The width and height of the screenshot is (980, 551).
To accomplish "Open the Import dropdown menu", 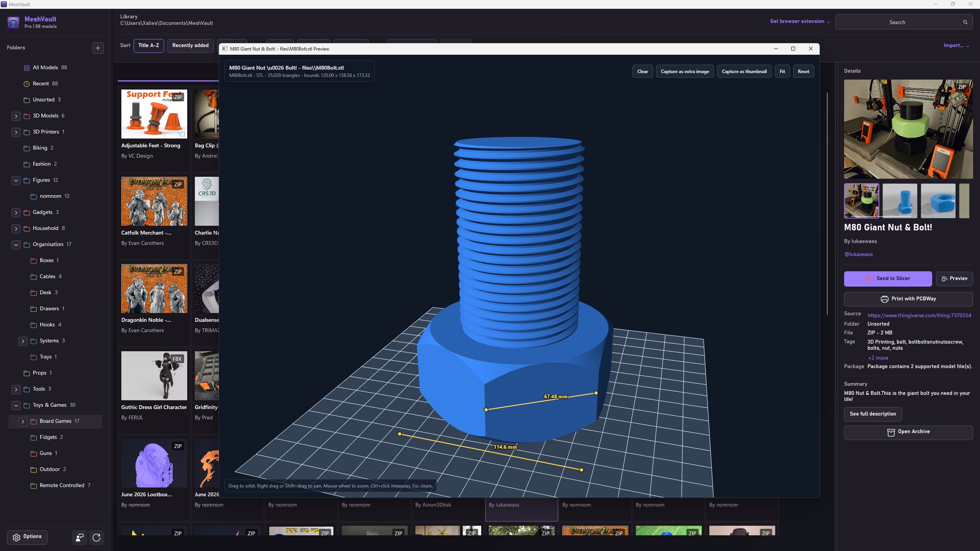I will tap(956, 46).
